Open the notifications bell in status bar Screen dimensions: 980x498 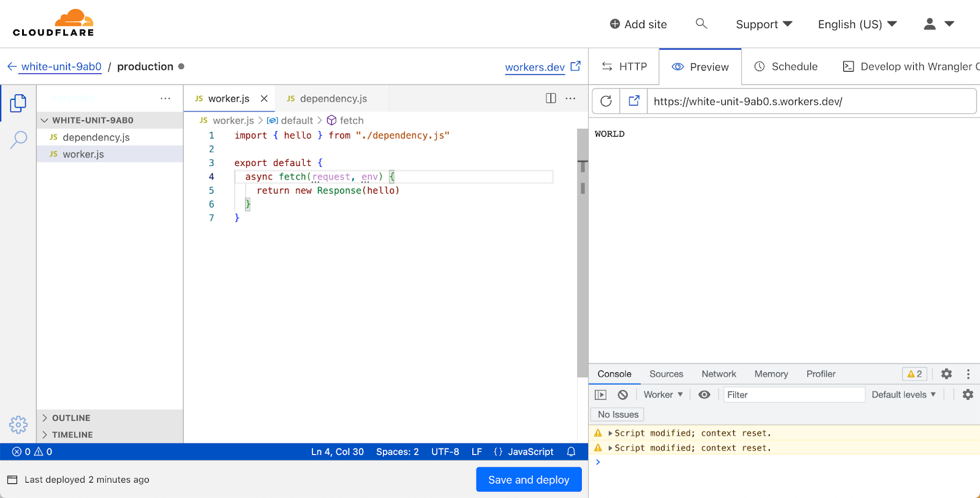(x=571, y=452)
